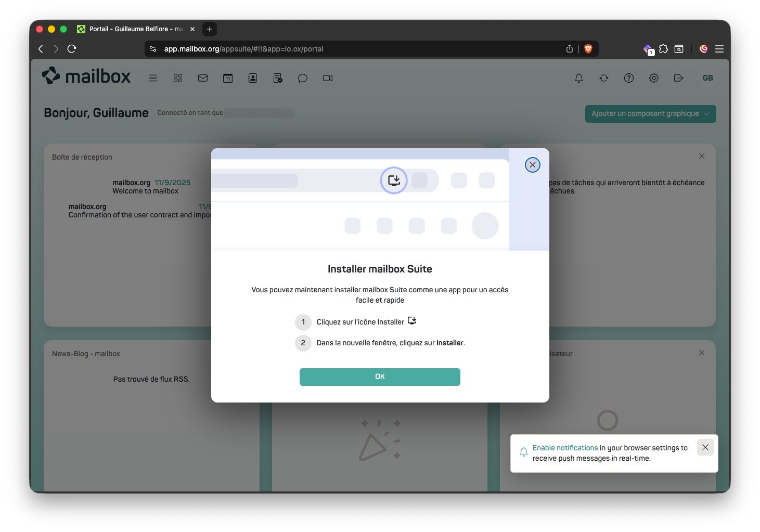Screen dimensions: 760x532
Task: Open the Tasks app icon
Action: [278, 78]
